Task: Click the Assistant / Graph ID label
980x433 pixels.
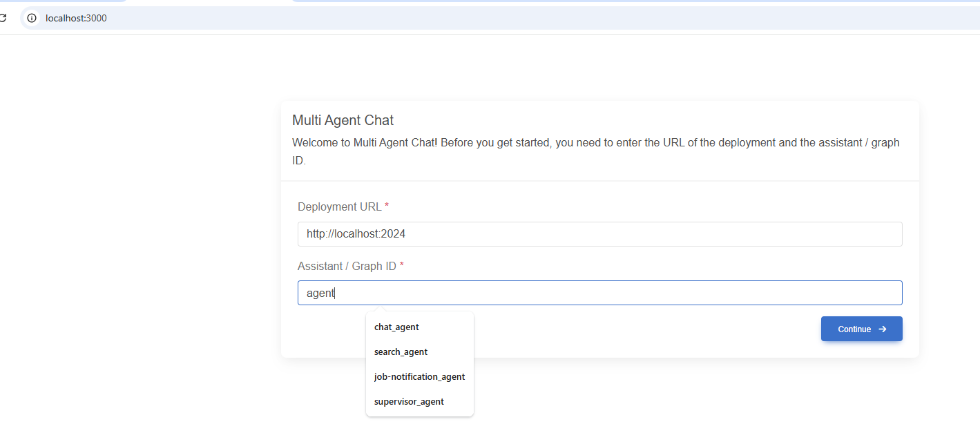Action: 347,266
